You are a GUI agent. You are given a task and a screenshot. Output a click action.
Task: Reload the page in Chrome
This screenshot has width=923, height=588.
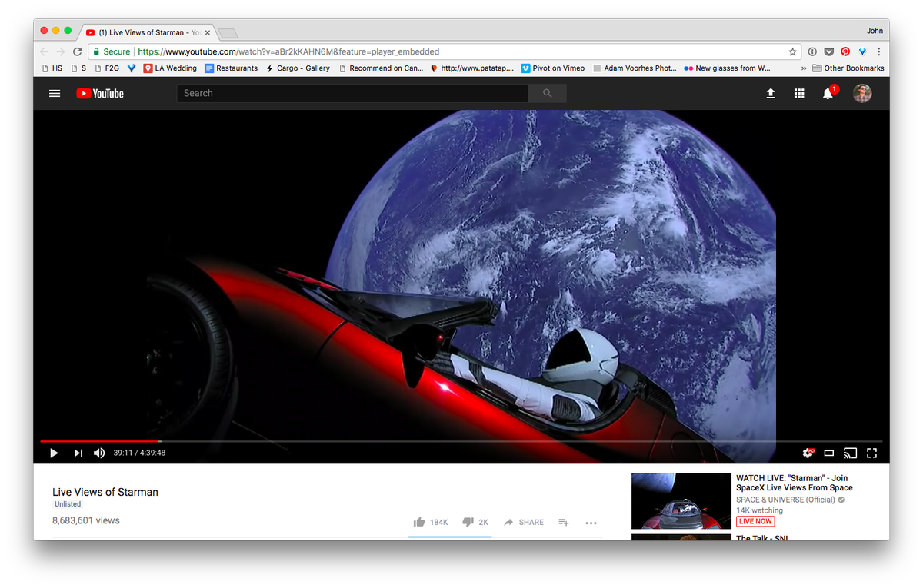tap(77, 51)
